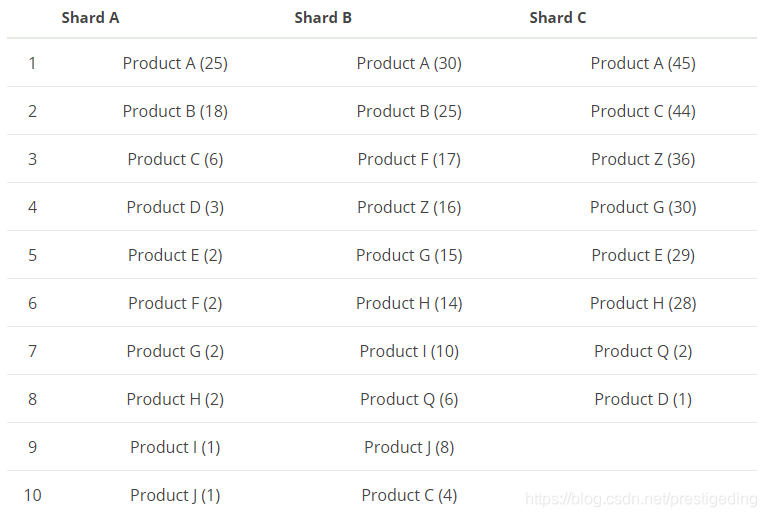
Task: Click the Shard B column header
Action: pyautogui.click(x=323, y=18)
